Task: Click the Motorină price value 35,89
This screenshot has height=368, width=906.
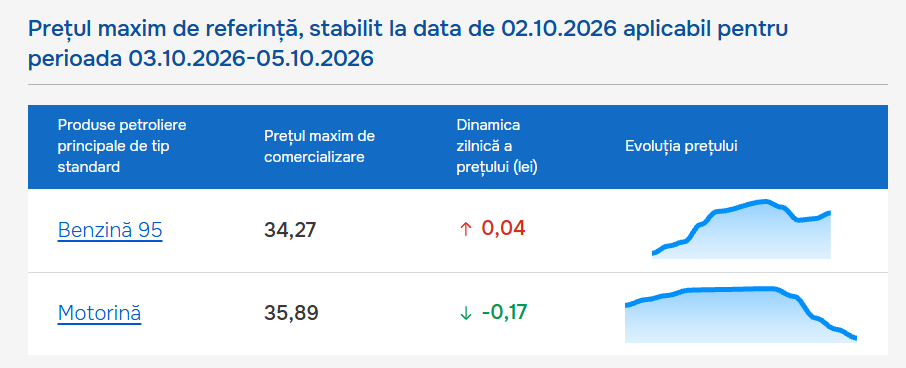Action: [x=291, y=313]
